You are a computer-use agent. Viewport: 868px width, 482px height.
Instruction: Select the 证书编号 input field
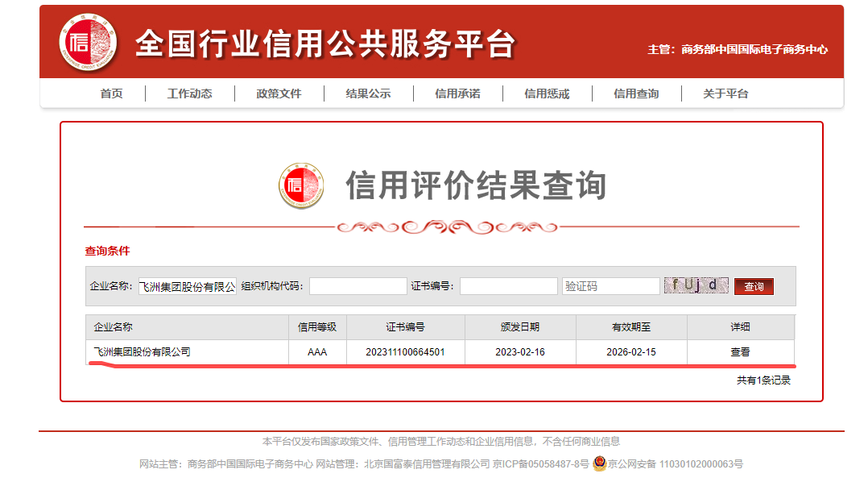pyautogui.click(x=508, y=286)
